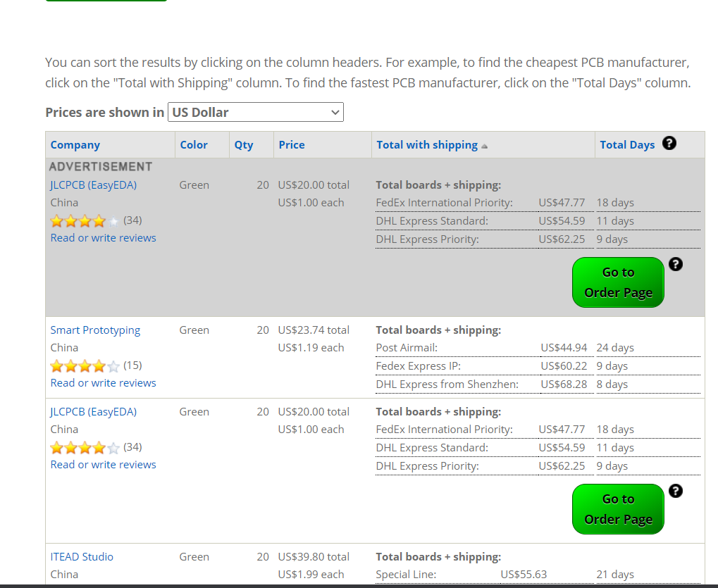Click the US$1.19 each price
This screenshot has height=588, width=718.
coord(311,348)
